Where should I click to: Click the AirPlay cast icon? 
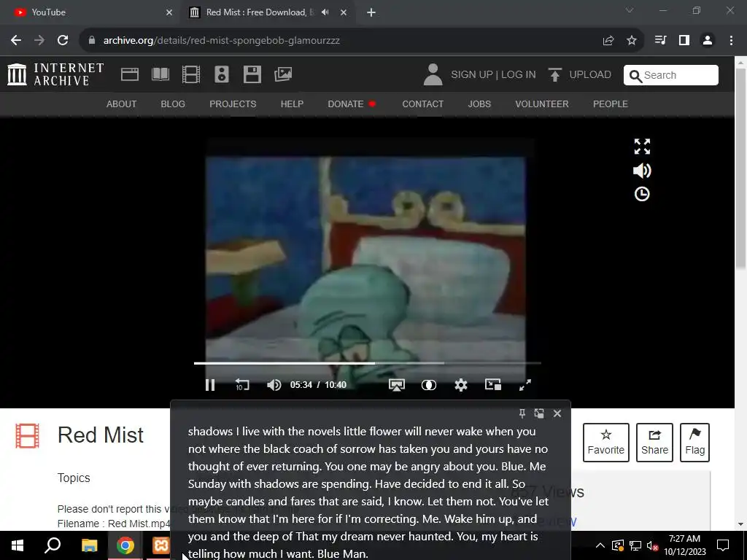[397, 385]
